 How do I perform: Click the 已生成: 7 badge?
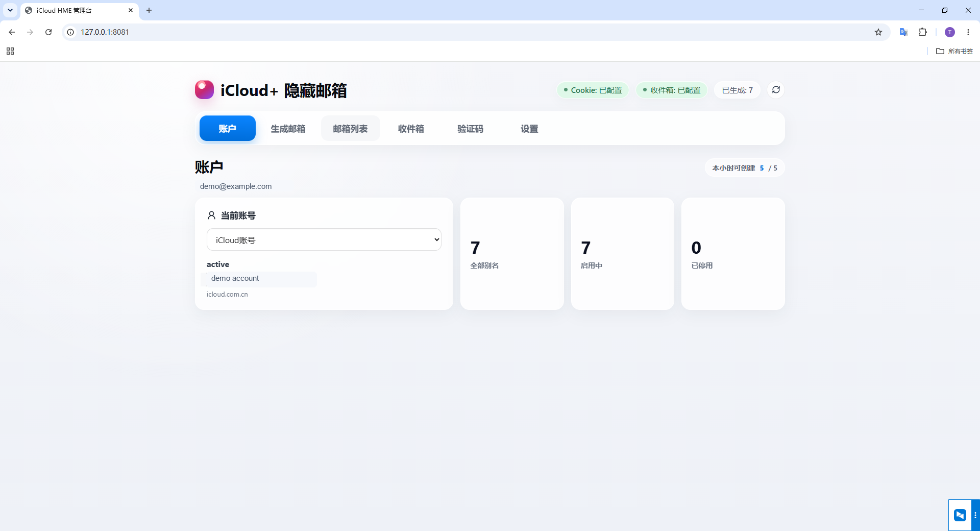tap(737, 90)
